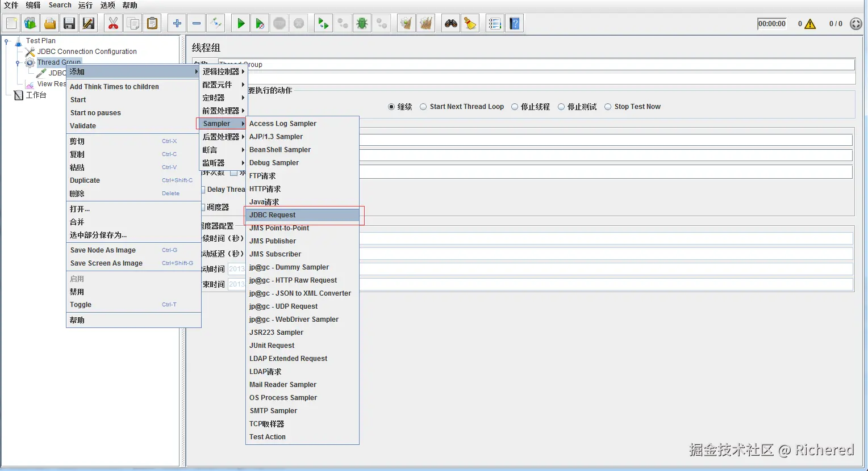Click the broom Reset Search icon
This screenshot has width=868, height=471.
point(470,23)
